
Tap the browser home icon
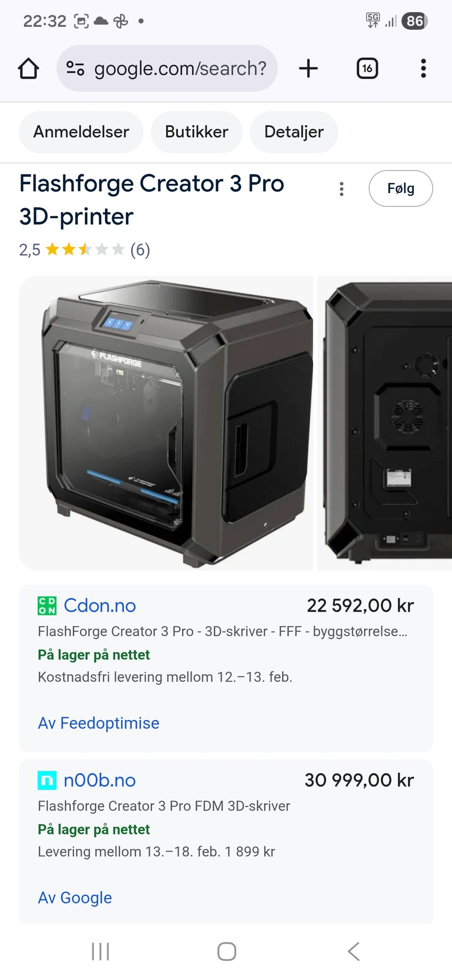(x=28, y=69)
